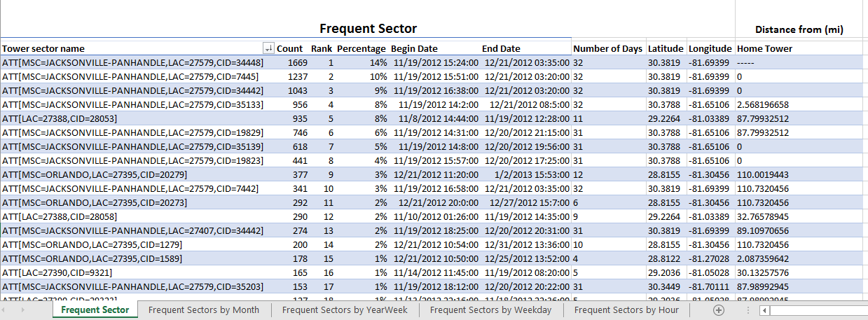
Task: Open the Tower sector name sort dropdown
Action: click(268, 48)
